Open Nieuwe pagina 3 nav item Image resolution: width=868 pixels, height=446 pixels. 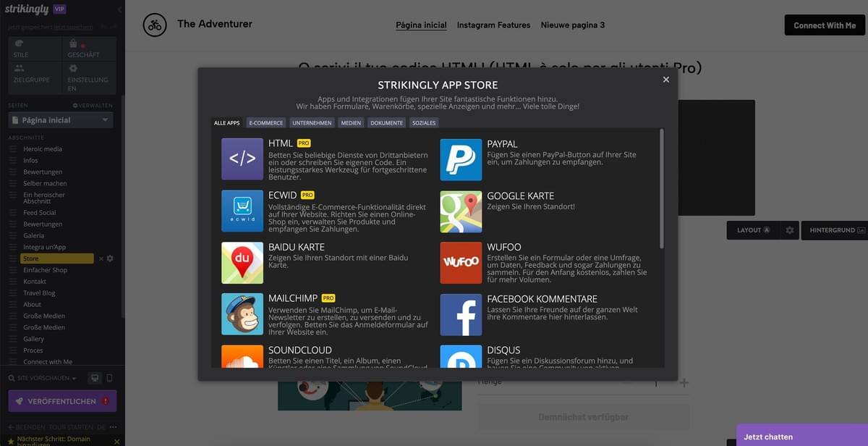click(573, 25)
